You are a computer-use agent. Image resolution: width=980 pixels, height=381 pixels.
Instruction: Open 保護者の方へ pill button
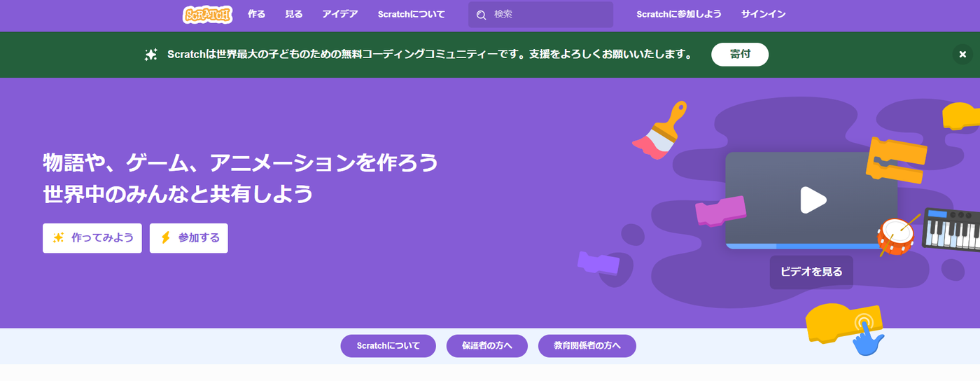(487, 346)
